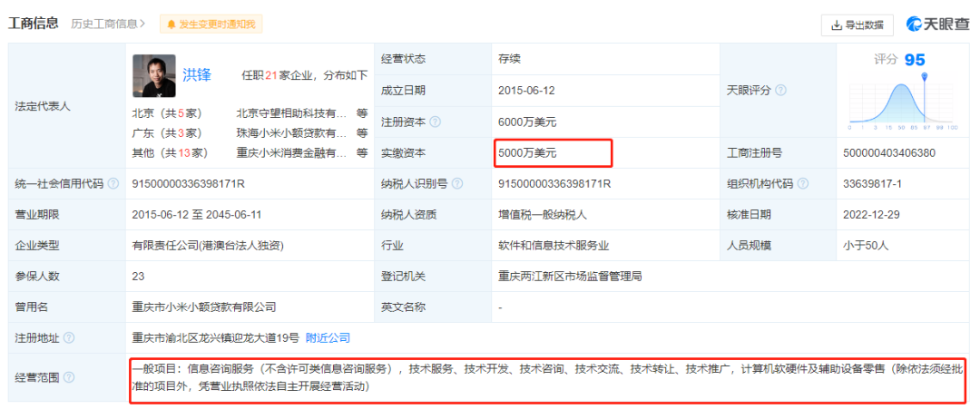The width and height of the screenshot is (980, 409).
Task: Click the 北京（共5家） region entry
Action: (x=167, y=114)
